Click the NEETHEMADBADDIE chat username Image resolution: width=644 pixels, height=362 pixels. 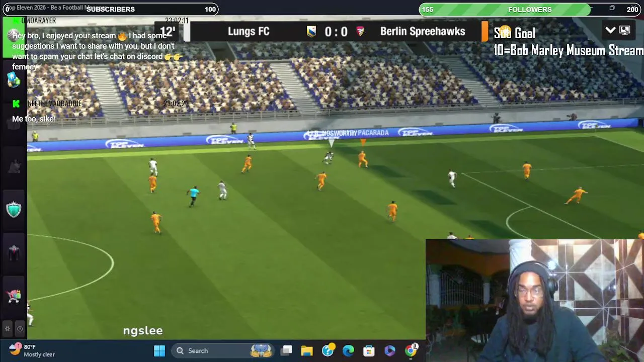point(54,104)
